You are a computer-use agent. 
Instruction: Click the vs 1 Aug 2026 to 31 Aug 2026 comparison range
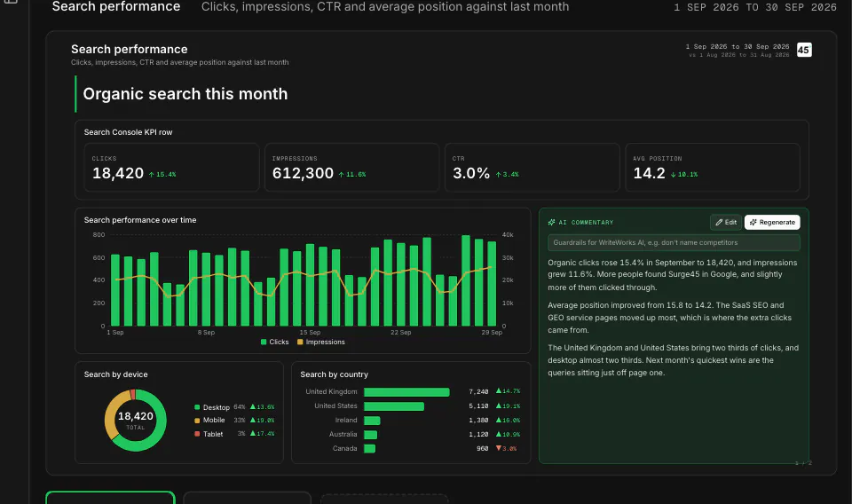pos(739,55)
